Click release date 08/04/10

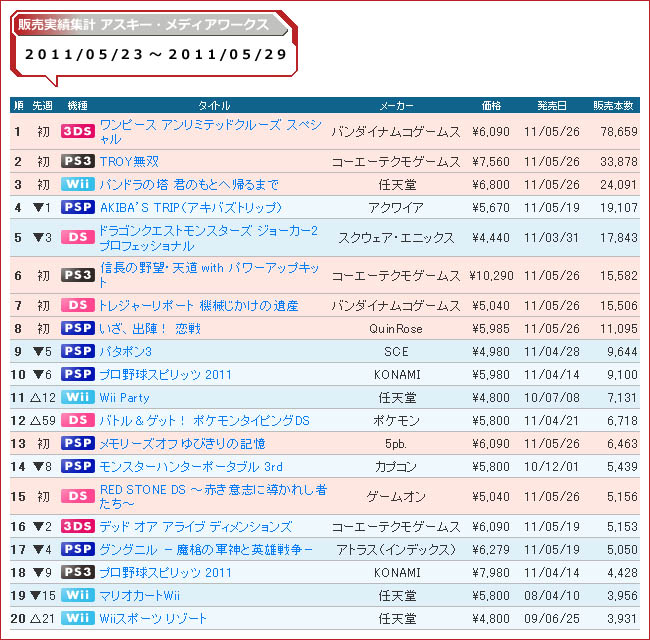[x=552, y=596]
